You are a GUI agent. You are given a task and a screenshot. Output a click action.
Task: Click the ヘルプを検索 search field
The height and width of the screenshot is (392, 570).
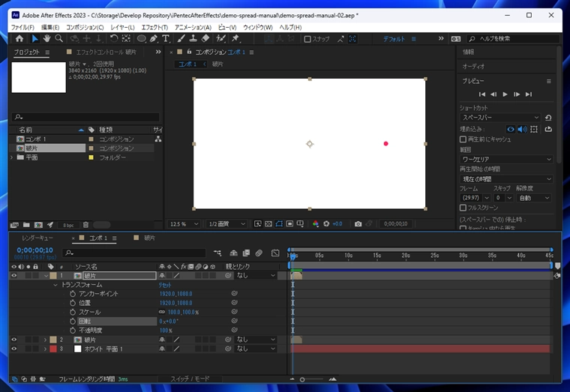click(514, 38)
